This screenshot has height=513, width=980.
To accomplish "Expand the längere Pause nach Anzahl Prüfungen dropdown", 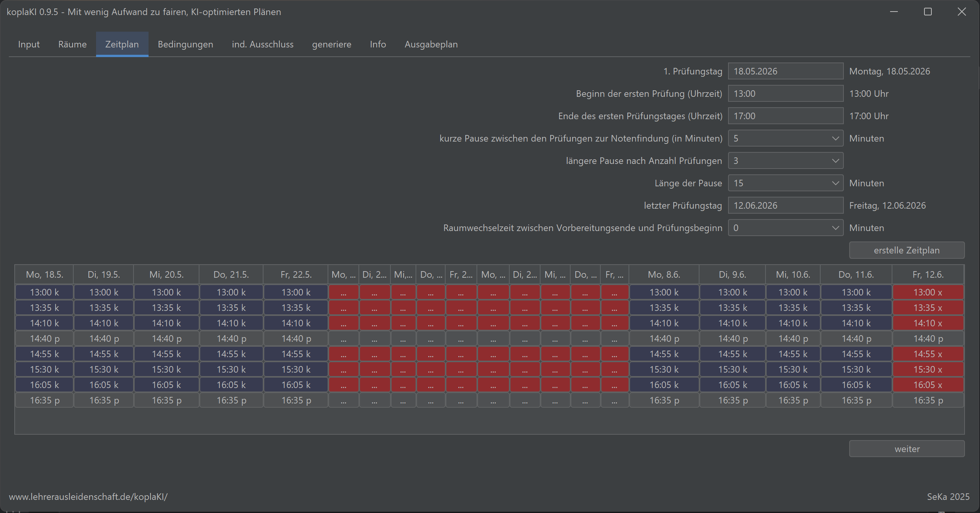I will click(786, 161).
